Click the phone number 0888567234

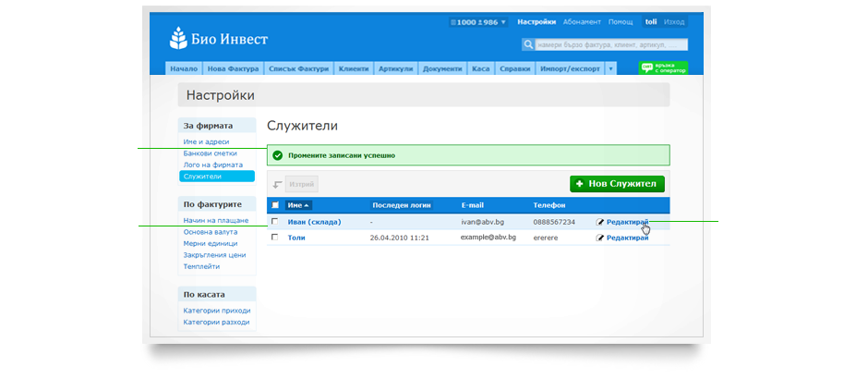pos(554,222)
